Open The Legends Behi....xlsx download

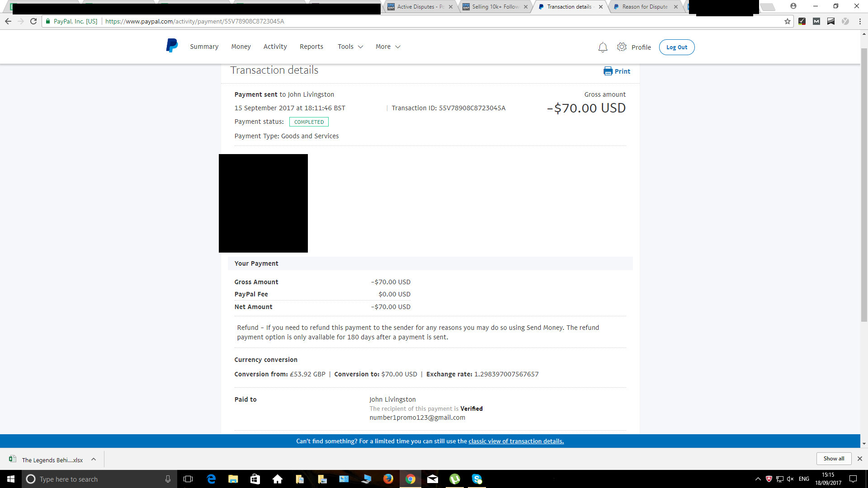coord(52,460)
